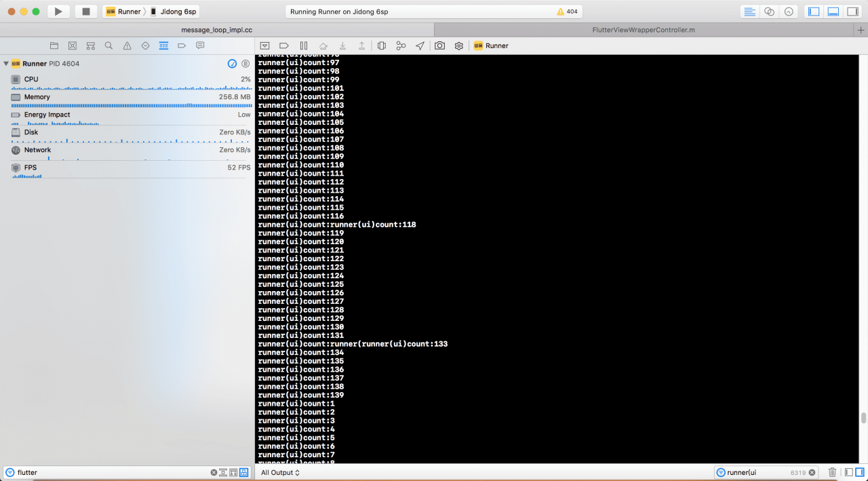Open the Find navigator magnifier icon
The height and width of the screenshot is (481, 868).
coord(108,45)
